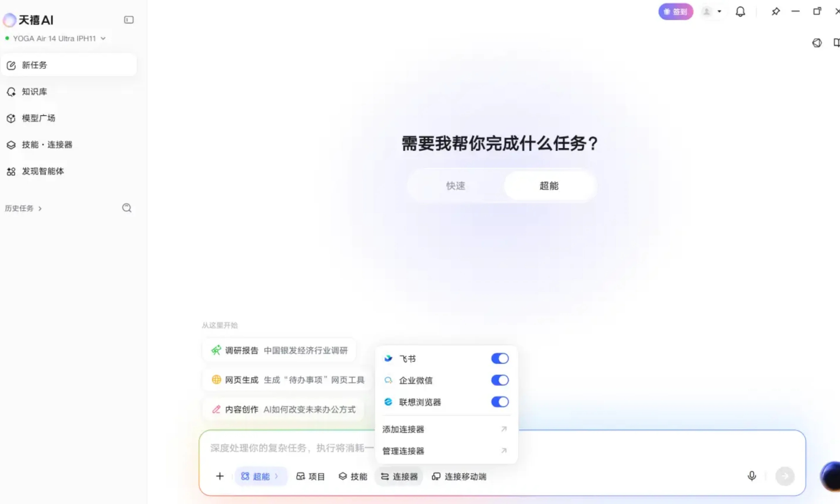Click 连接移动端 in the input bar
840x504 pixels.
tap(459, 476)
